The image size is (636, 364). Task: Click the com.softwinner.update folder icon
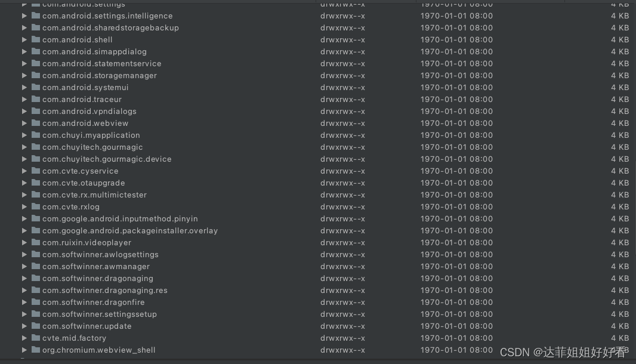point(36,326)
